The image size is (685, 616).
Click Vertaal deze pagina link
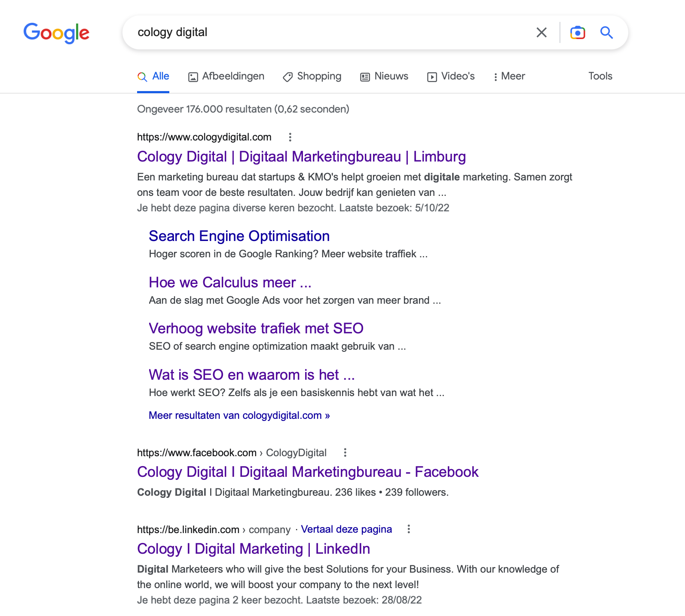pyautogui.click(x=346, y=529)
